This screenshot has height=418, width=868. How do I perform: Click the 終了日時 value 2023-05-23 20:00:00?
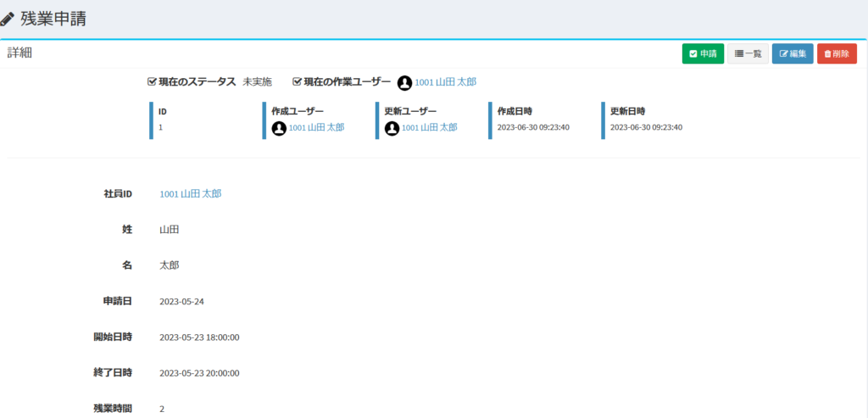199,373
